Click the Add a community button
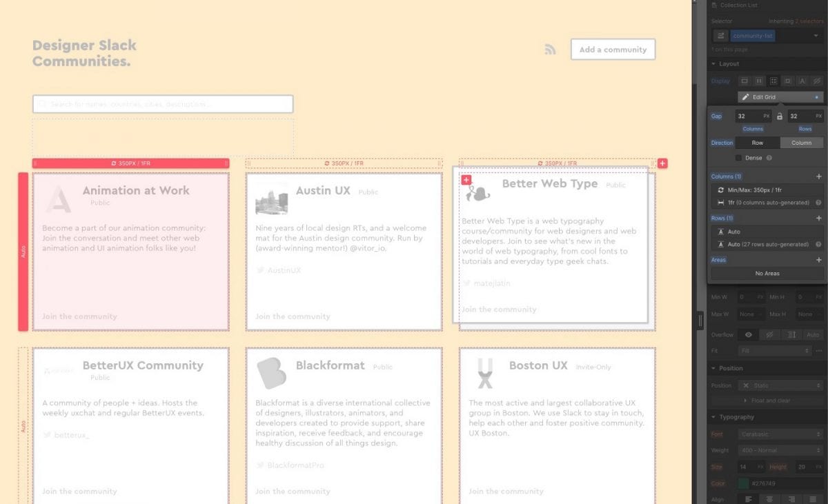 613,49
